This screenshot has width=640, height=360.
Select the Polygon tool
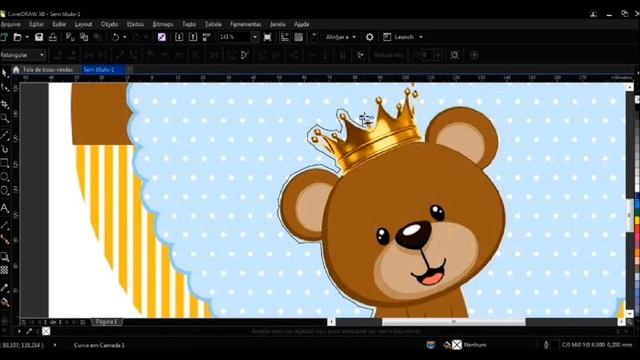5,191
